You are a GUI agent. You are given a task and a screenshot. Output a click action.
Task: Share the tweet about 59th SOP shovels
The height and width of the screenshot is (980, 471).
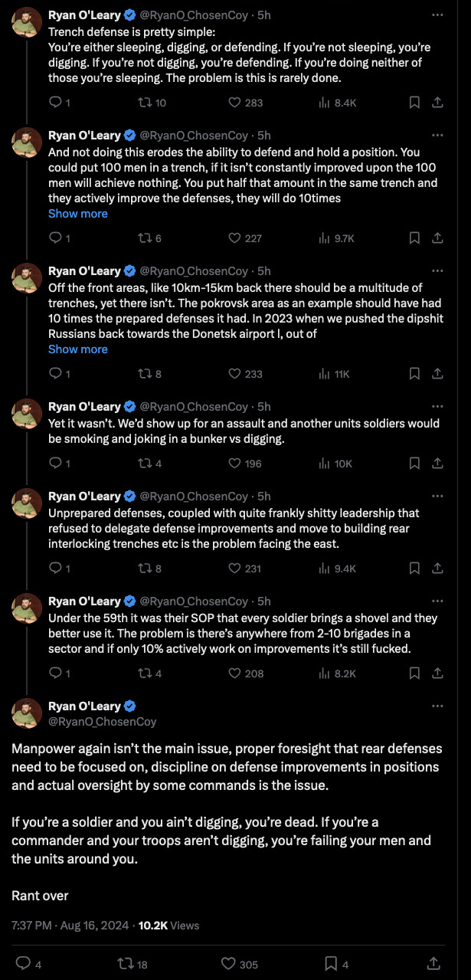(437, 673)
